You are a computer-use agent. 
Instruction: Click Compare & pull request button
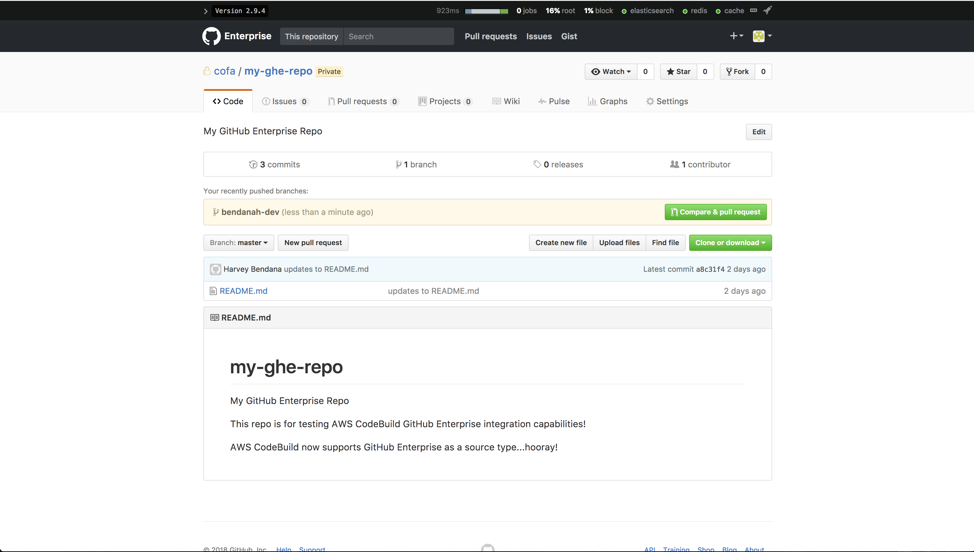(x=715, y=212)
